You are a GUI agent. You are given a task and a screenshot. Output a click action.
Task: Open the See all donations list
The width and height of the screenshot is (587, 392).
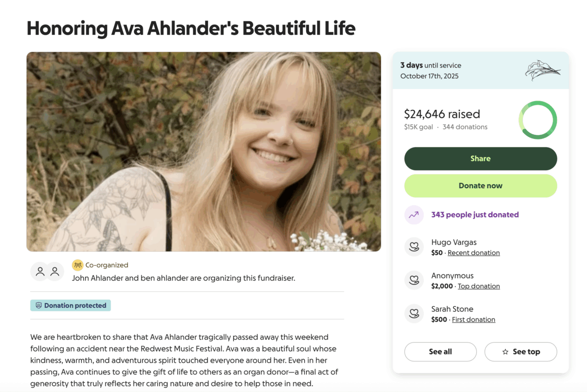(x=440, y=352)
